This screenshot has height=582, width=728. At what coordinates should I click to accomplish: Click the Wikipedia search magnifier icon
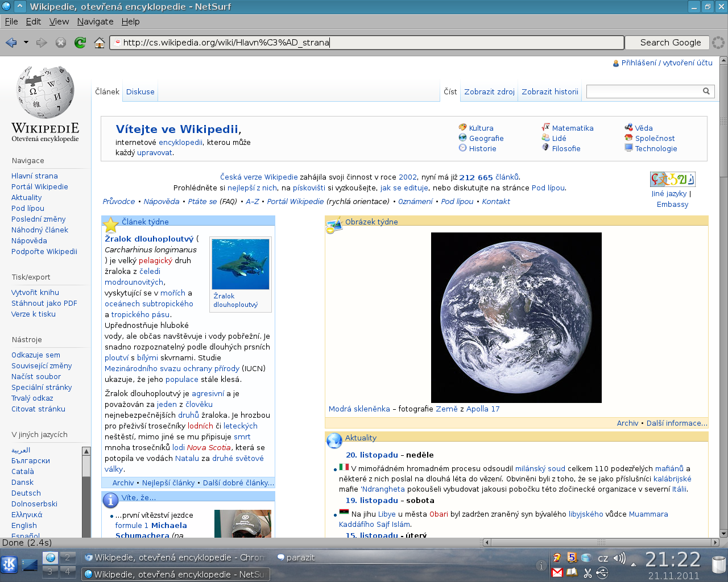click(x=706, y=91)
